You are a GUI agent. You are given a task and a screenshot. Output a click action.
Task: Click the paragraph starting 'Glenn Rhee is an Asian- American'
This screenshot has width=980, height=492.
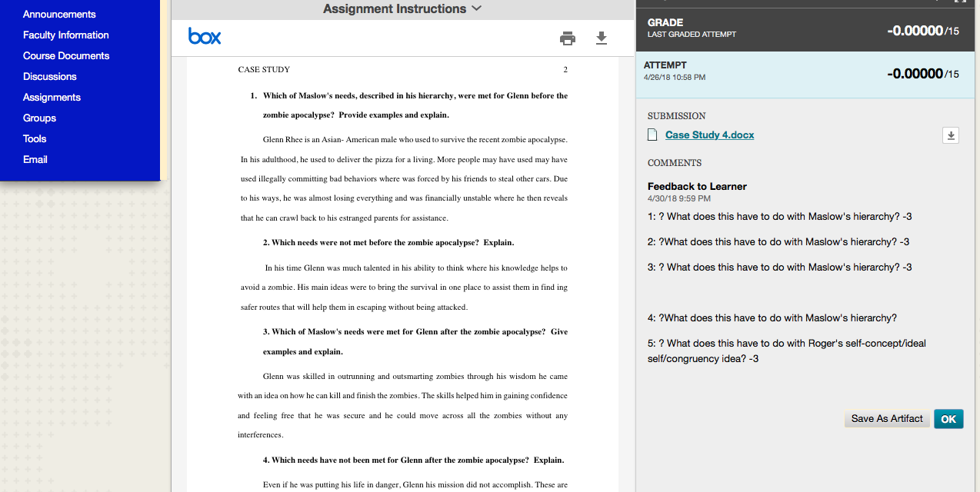404,179
